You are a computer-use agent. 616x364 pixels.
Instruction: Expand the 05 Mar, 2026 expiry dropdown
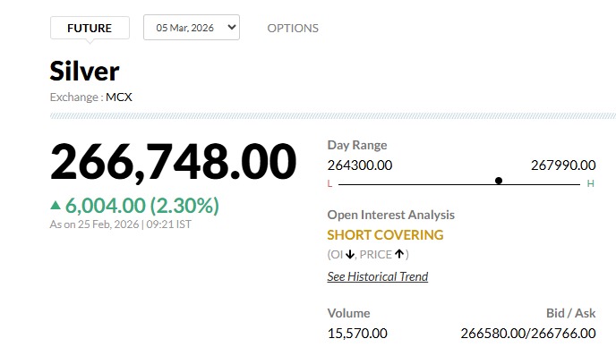192,28
